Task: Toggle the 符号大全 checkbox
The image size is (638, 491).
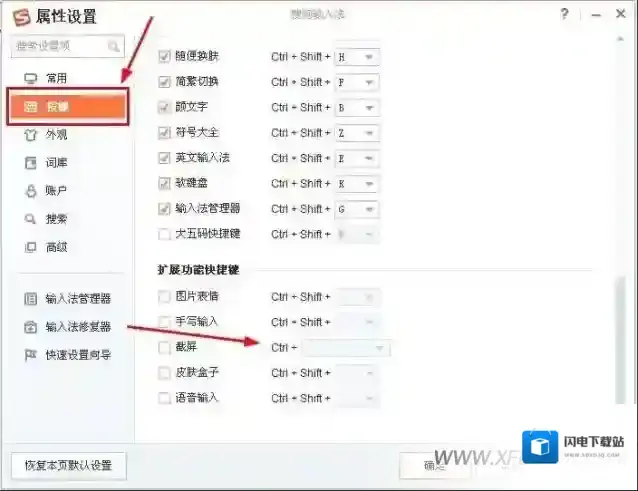Action: coord(164,133)
